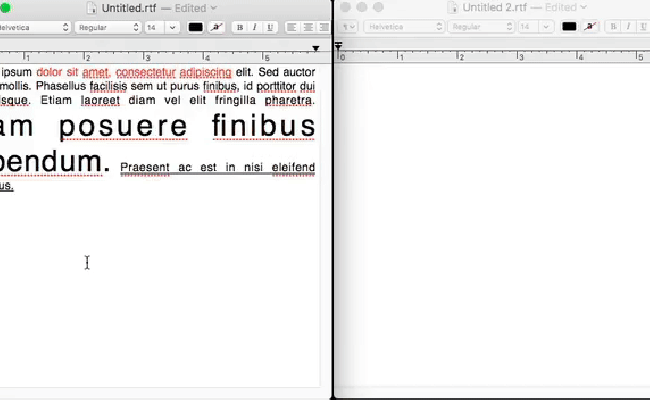Open text highlight color button in Untitled.rtf
The width and height of the screenshot is (650, 400).
216,27
